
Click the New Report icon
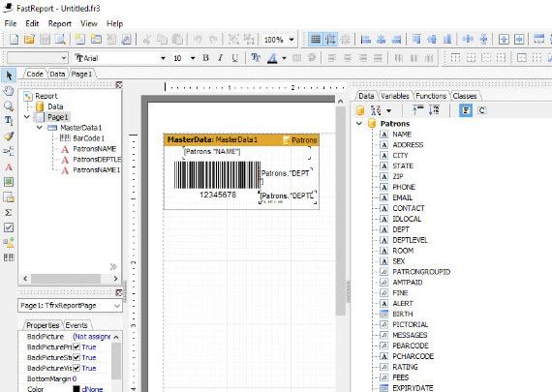15,39
